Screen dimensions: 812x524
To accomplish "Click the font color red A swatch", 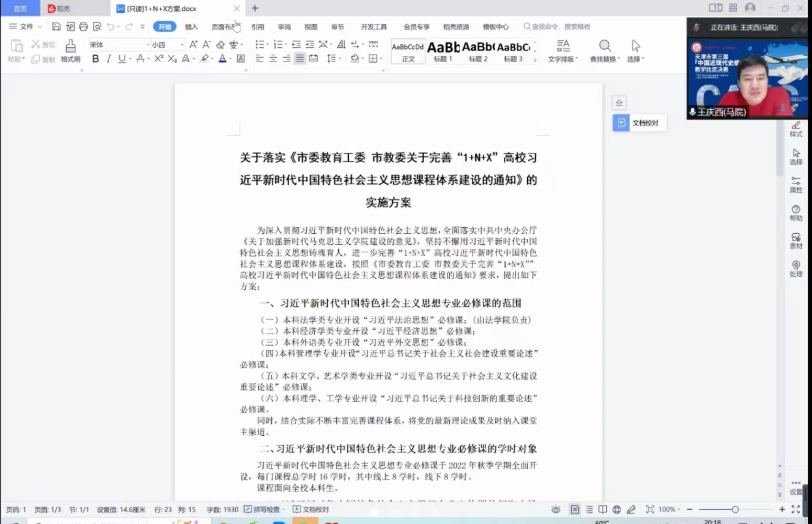I will tap(222, 59).
